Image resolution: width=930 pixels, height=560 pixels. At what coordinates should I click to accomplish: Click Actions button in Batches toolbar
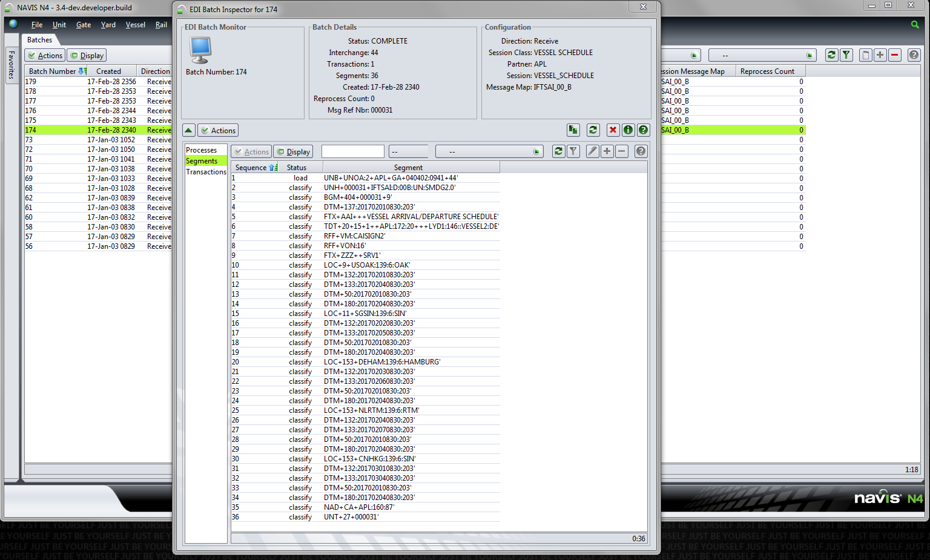click(45, 55)
